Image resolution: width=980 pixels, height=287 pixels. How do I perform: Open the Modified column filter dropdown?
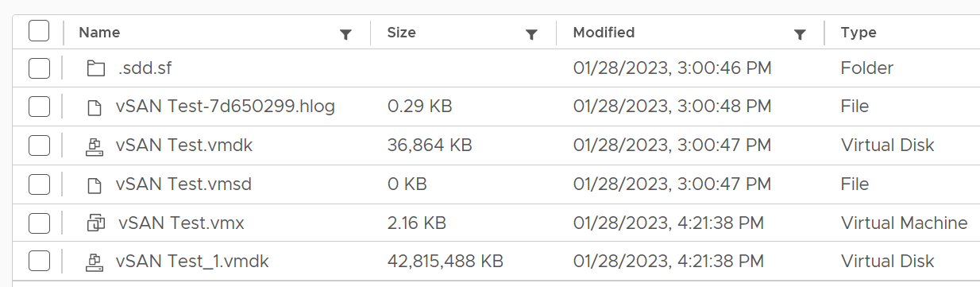point(801,34)
